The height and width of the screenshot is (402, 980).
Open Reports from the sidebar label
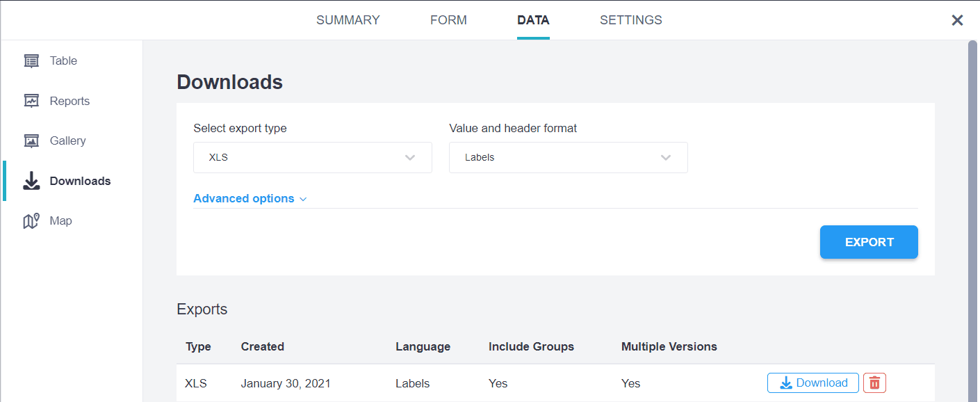click(x=70, y=102)
